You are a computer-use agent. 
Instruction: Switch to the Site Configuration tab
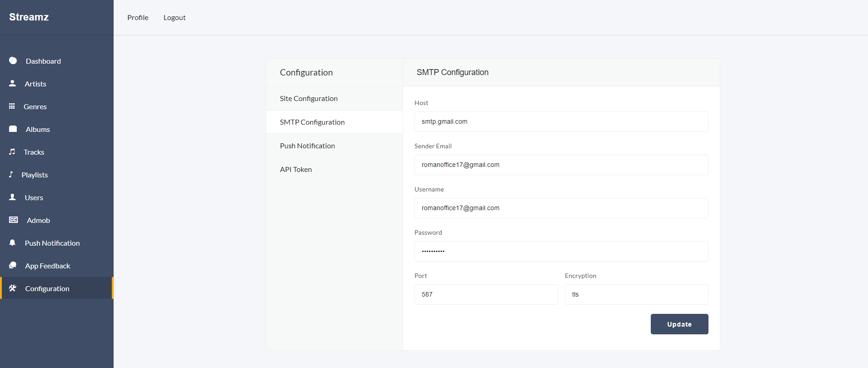(309, 99)
